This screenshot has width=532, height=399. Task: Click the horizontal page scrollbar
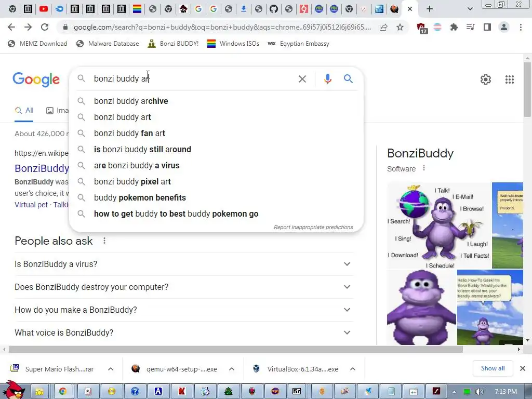[x=236, y=349]
